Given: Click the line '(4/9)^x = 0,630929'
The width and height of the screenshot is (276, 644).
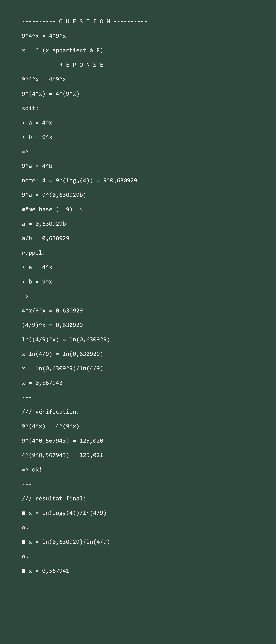Looking at the screenshot, I should click(52, 325).
